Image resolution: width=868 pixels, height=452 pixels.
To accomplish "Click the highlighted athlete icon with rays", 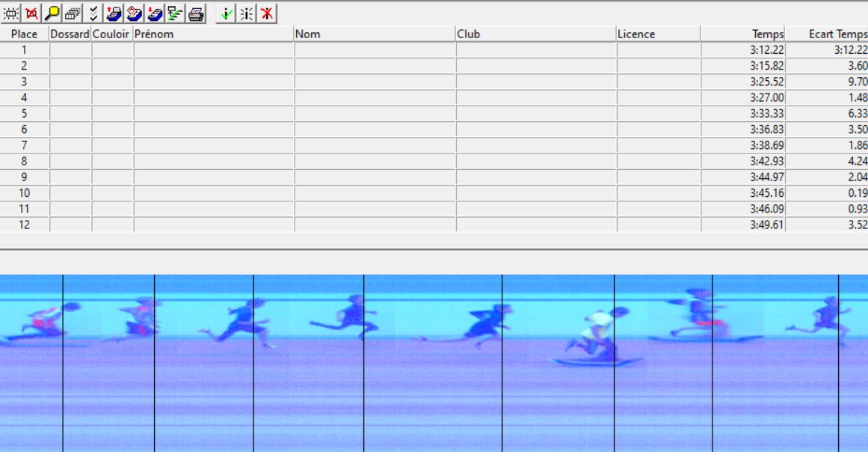I will click(246, 13).
